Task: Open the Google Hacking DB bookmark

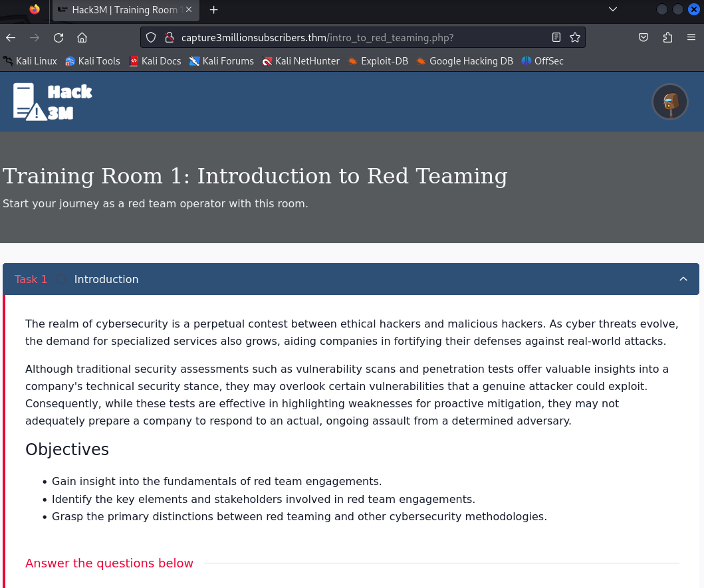Action: pyautogui.click(x=464, y=61)
